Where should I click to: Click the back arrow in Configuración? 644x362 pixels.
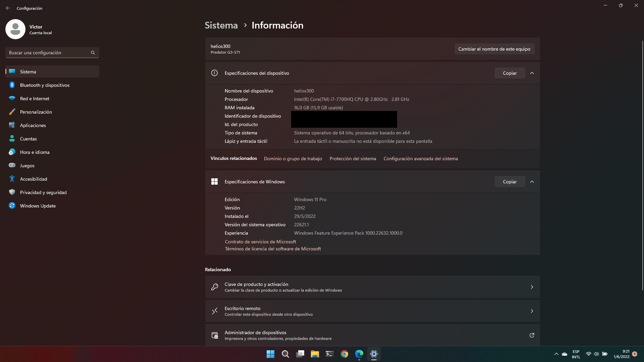8,8
